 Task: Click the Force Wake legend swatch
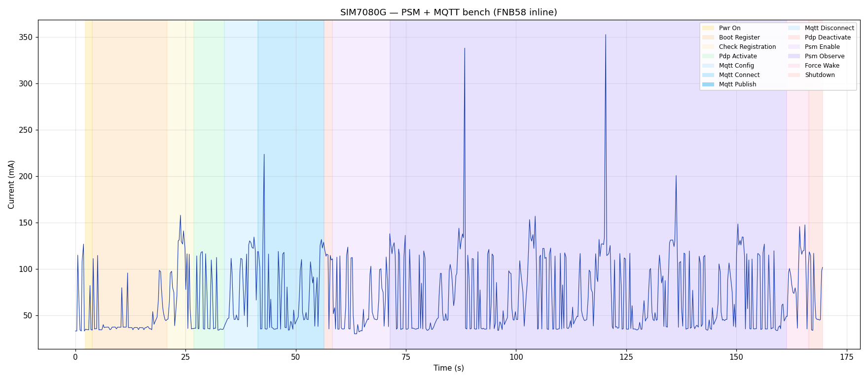794,66
